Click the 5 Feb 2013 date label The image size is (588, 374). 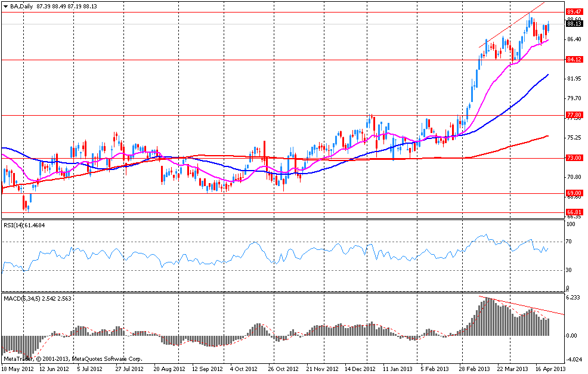pyautogui.click(x=435, y=369)
